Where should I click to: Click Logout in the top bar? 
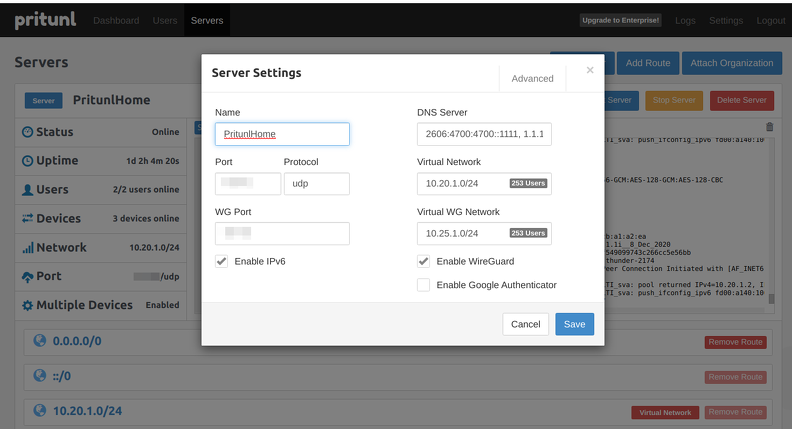770,21
